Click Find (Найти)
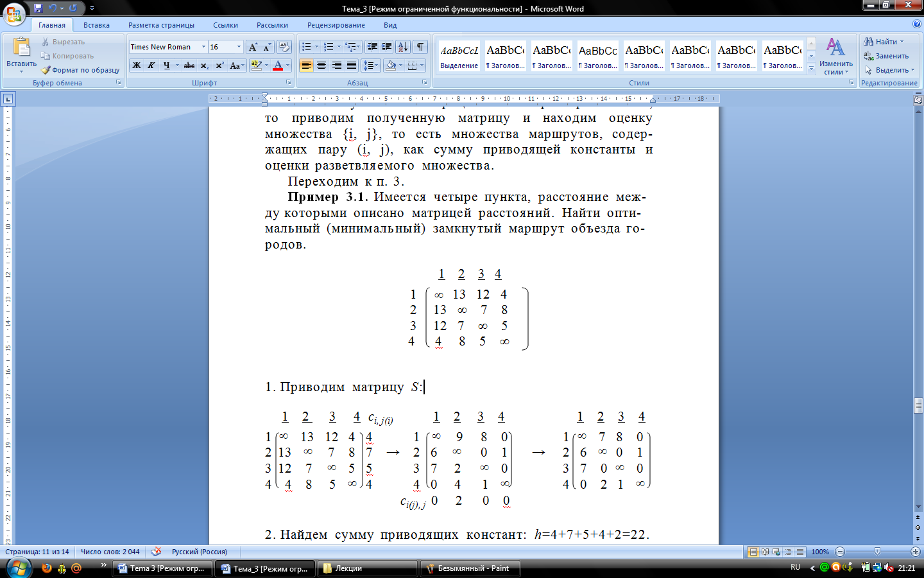 [x=883, y=42]
